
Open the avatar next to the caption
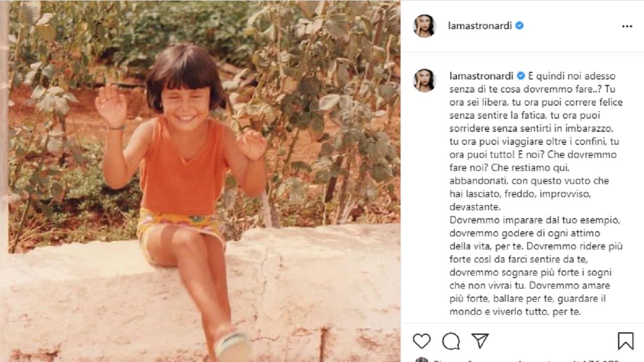tap(424, 80)
